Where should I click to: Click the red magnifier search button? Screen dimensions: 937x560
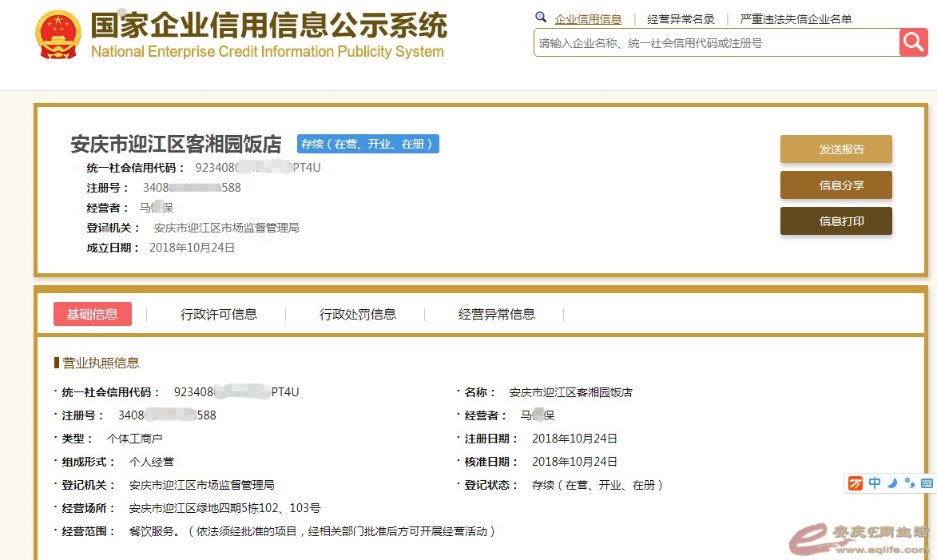click(913, 42)
